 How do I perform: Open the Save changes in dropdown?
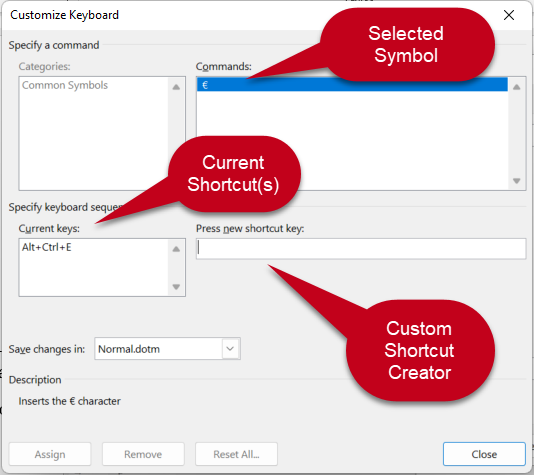pos(231,349)
